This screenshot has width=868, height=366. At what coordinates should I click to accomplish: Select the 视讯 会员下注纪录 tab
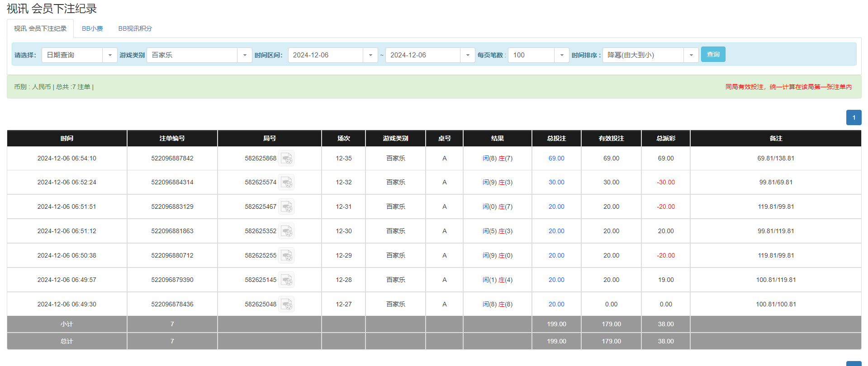tap(40, 28)
